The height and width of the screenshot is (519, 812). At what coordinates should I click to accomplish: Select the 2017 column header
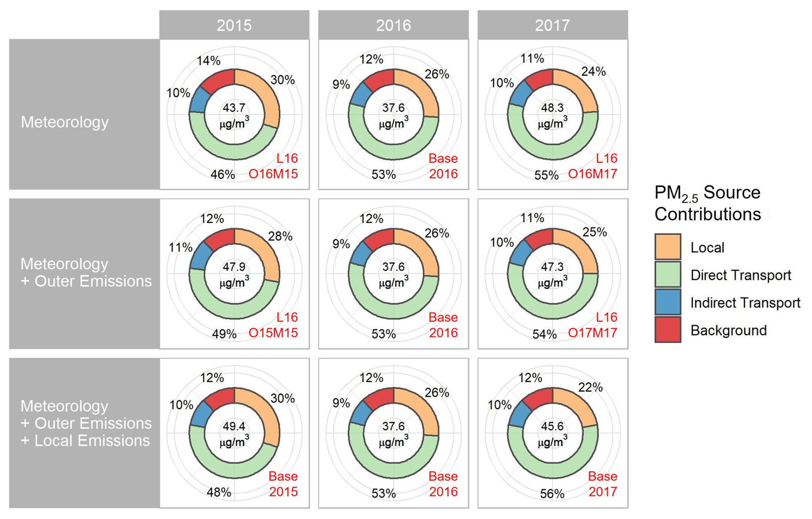coord(552,25)
